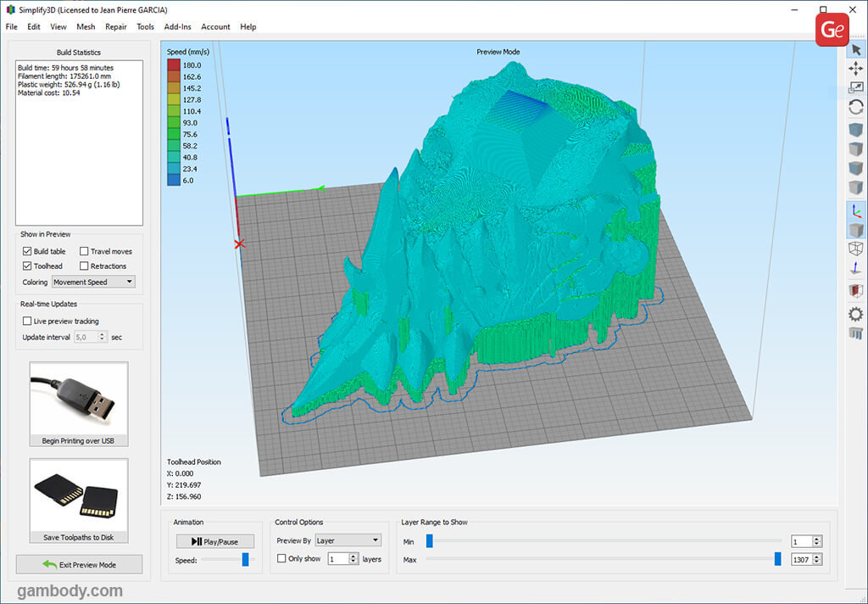Select the arrow pointer tool
Image resolution: width=868 pixels, height=604 pixels.
pos(855,49)
